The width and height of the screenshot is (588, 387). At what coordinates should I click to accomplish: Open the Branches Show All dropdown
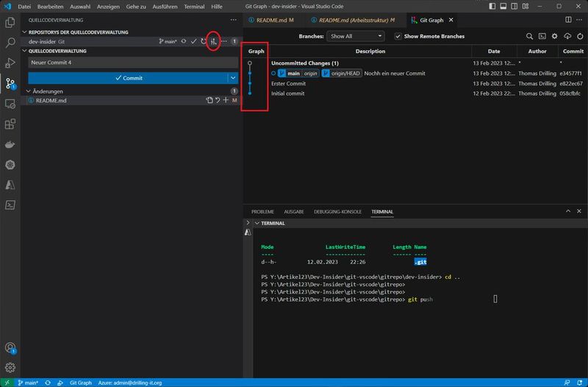click(355, 36)
